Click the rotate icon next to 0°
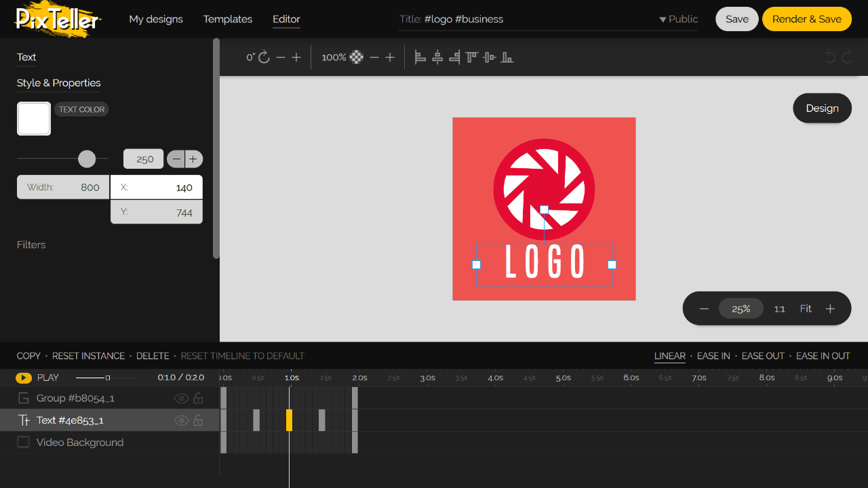 pyautogui.click(x=264, y=57)
